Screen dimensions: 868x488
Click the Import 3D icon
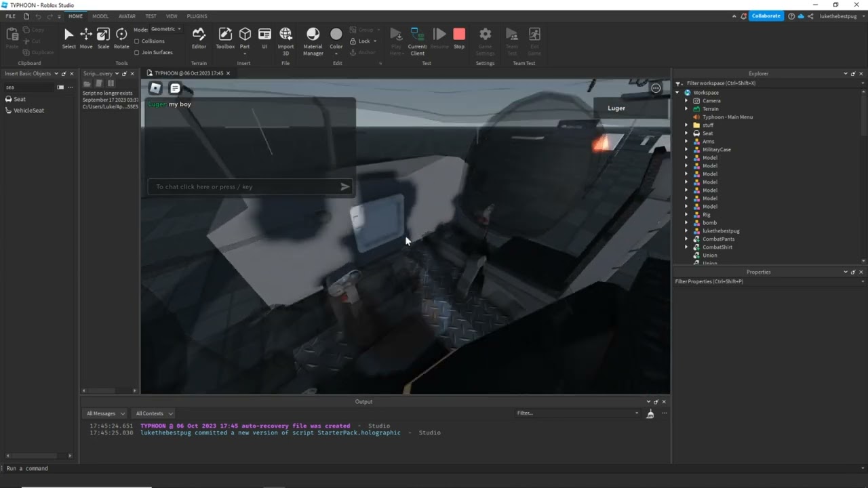click(285, 38)
